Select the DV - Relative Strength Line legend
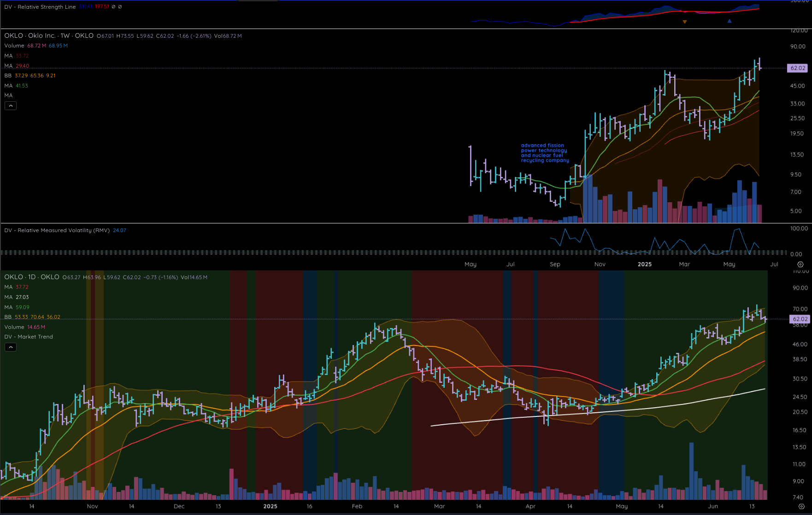 pos(40,7)
